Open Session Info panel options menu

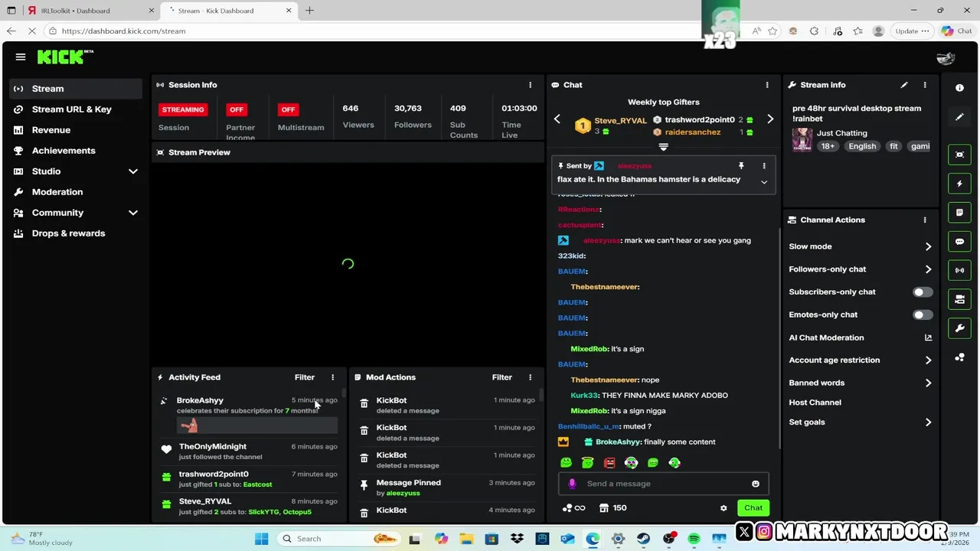point(530,85)
